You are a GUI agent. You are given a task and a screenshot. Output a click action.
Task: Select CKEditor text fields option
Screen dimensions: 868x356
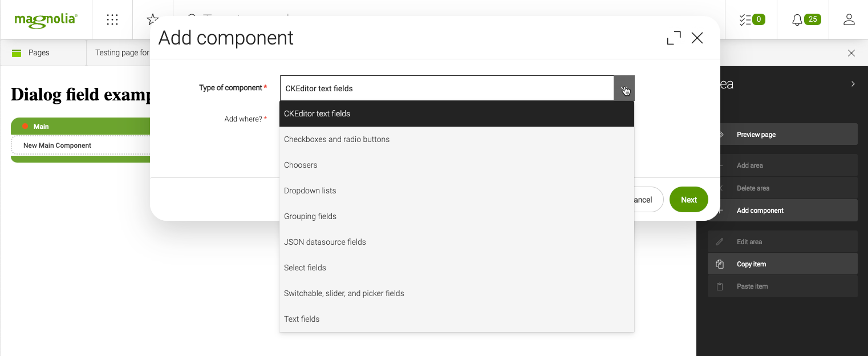(457, 114)
